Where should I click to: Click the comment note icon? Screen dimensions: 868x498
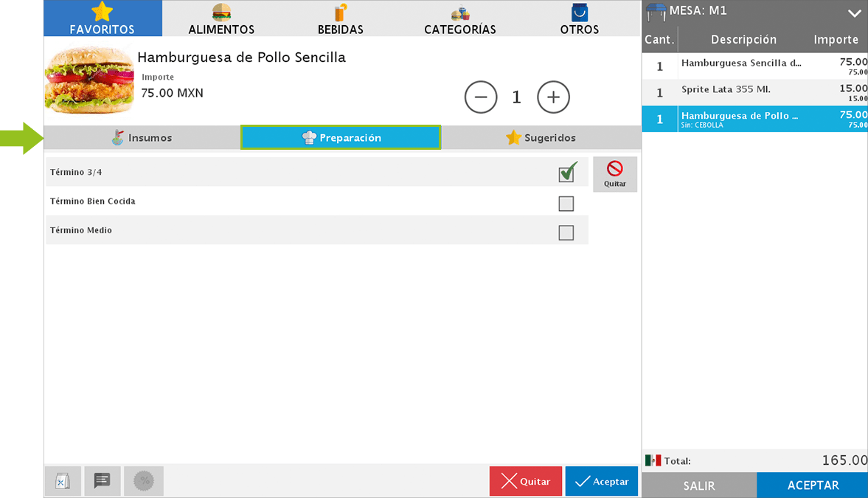pyautogui.click(x=103, y=481)
